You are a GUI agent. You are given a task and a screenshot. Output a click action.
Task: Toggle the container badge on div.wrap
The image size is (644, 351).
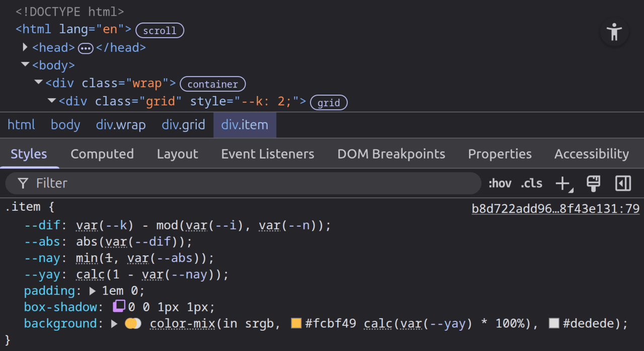pos(213,84)
